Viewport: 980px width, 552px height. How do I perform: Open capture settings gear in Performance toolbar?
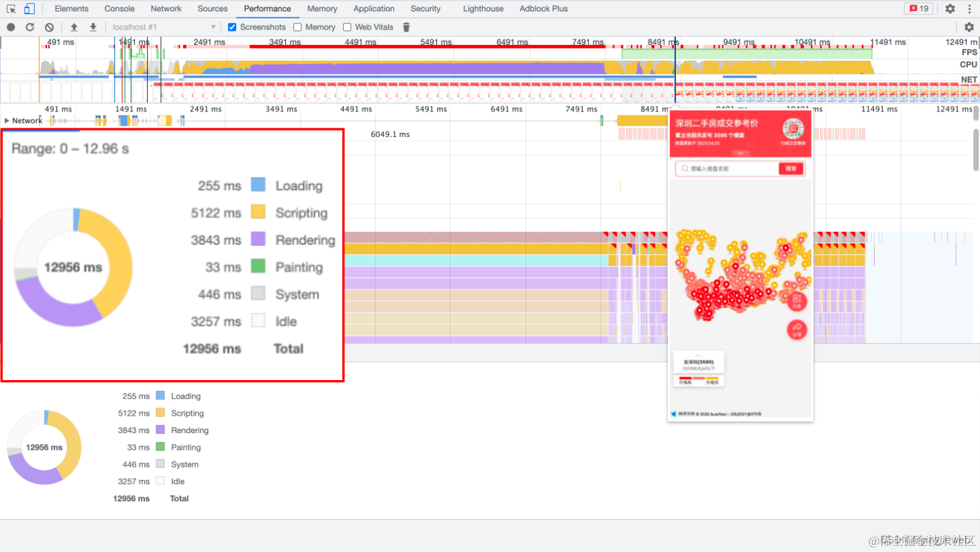(x=969, y=27)
